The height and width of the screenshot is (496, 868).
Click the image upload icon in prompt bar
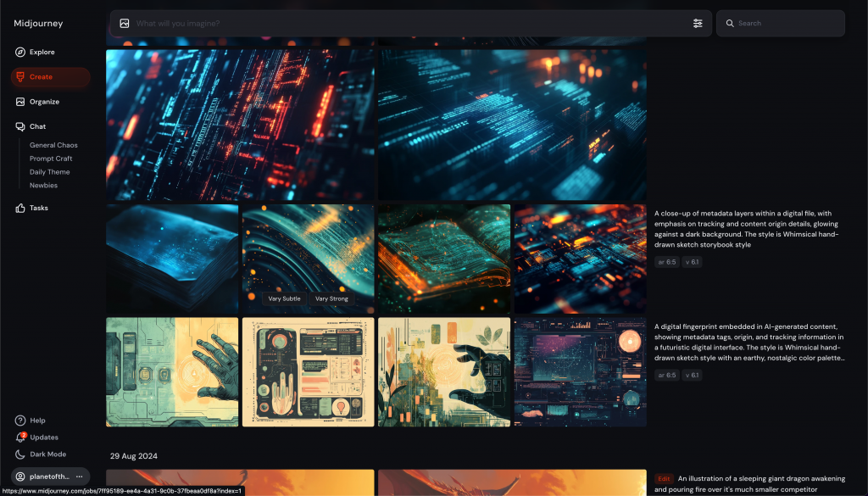point(125,24)
